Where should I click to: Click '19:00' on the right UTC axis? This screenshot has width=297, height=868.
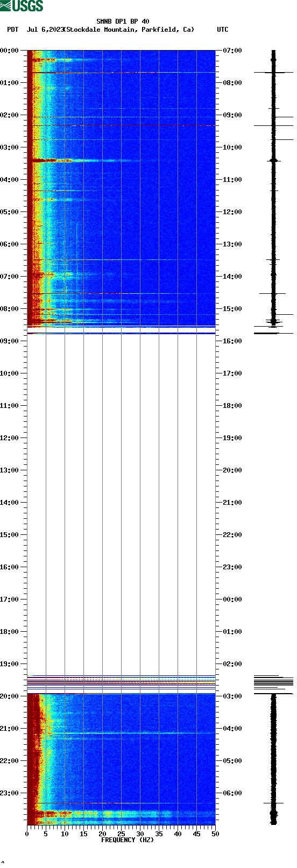click(232, 438)
